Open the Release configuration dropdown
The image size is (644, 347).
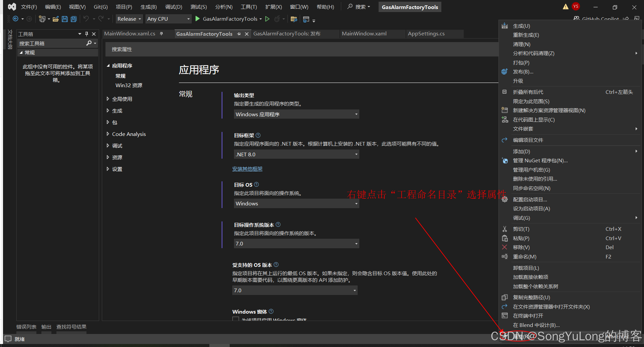coord(129,19)
